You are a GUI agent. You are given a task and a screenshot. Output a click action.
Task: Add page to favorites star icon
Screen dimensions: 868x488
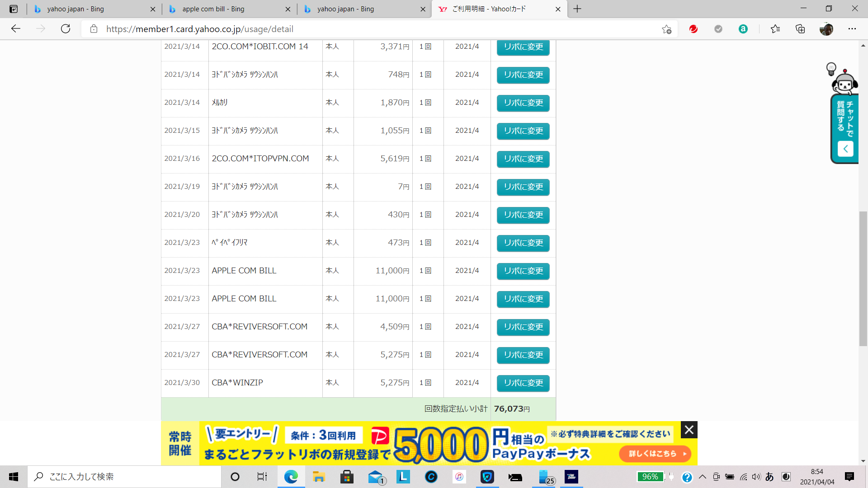pyautogui.click(x=666, y=29)
